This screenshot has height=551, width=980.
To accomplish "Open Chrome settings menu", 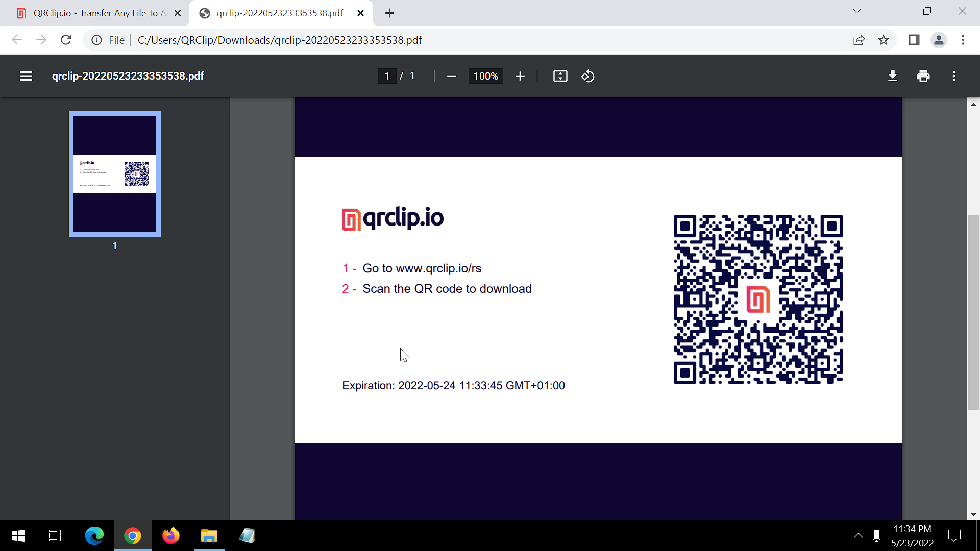I will pyautogui.click(x=963, y=40).
